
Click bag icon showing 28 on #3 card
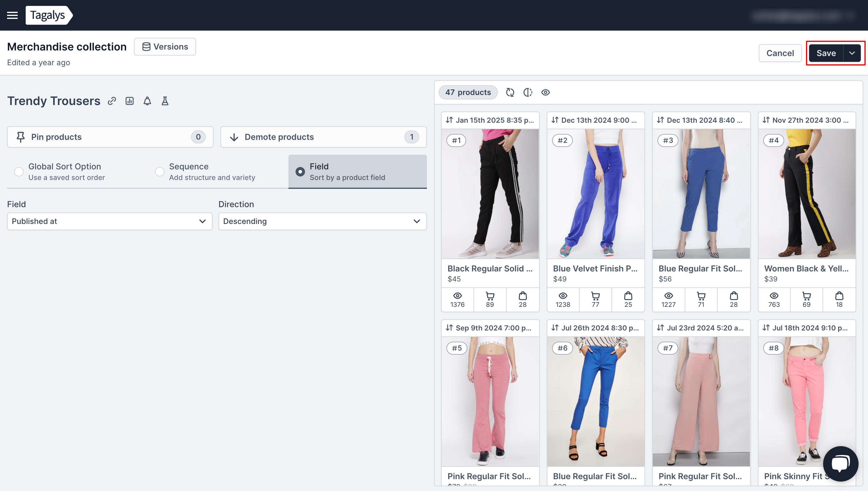tap(734, 296)
